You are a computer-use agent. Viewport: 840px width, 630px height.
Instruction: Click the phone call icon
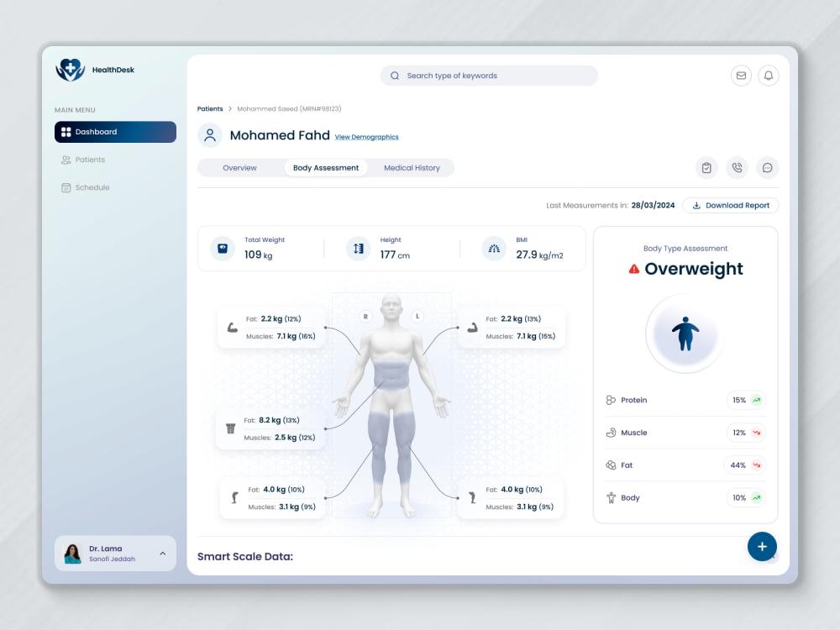[x=738, y=168]
